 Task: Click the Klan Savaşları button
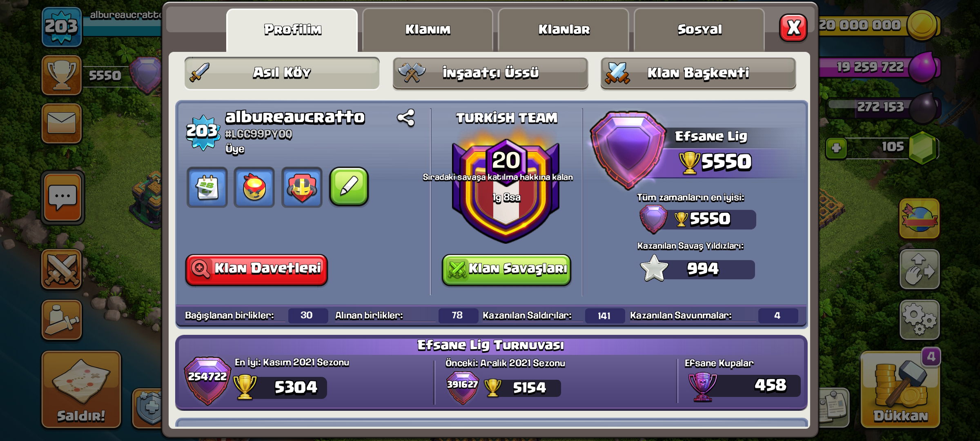506,269
